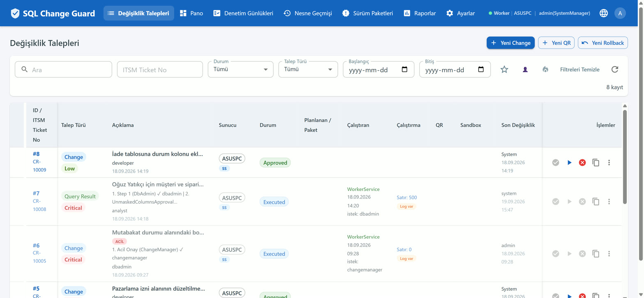
Task: Open the user avatar 'A' menu
Action: [x=620, y=13]
